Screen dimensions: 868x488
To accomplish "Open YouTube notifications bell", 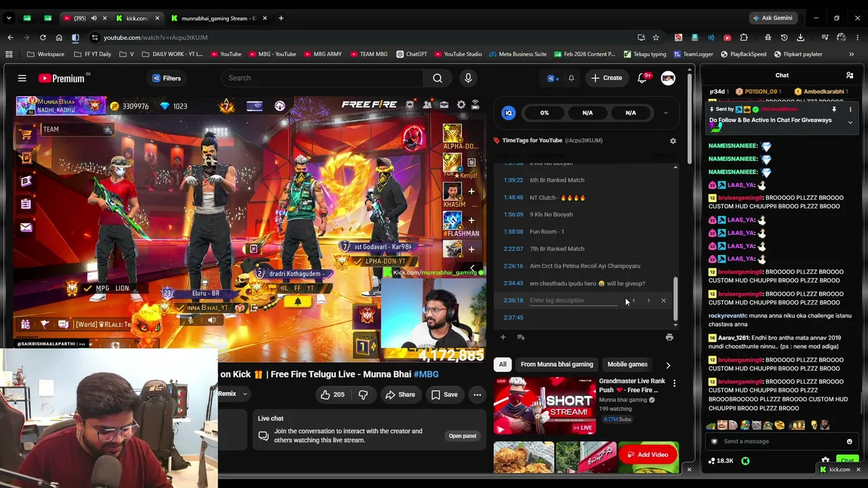I will pos(642,78).
